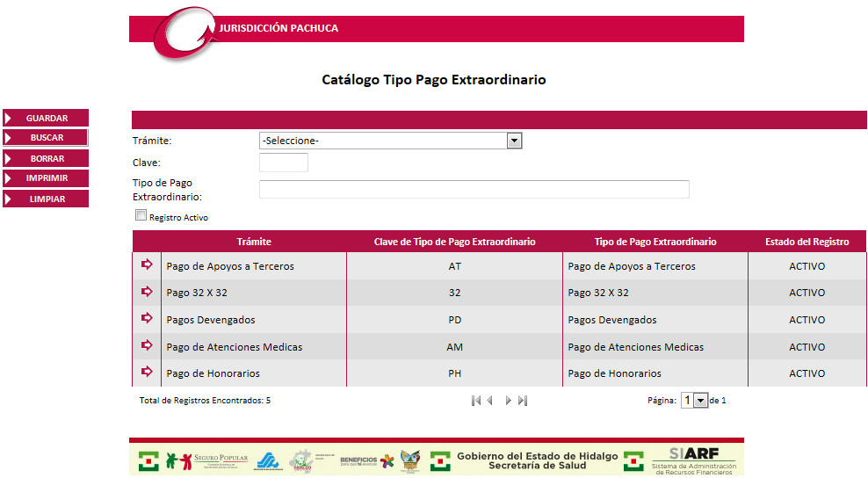Click the Tipo de Pago Extraordinario column header
868x478 pixels.
655,242
